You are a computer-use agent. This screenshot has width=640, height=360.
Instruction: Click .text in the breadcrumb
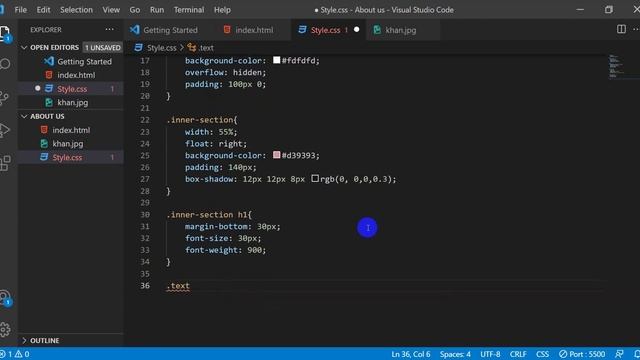206,48
